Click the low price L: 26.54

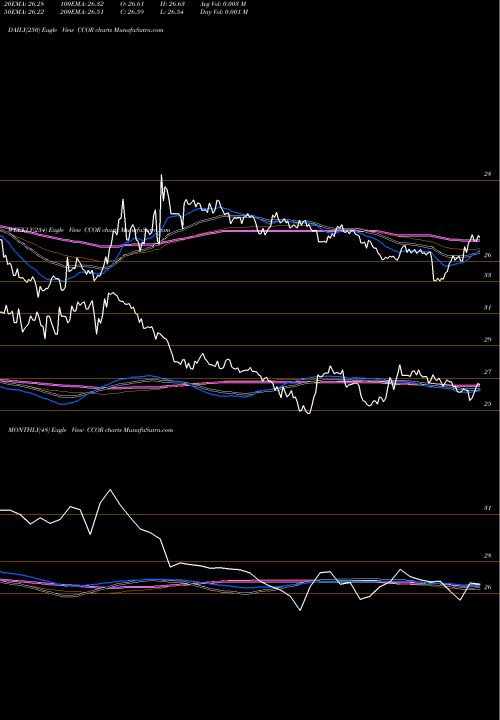point(172,12)
